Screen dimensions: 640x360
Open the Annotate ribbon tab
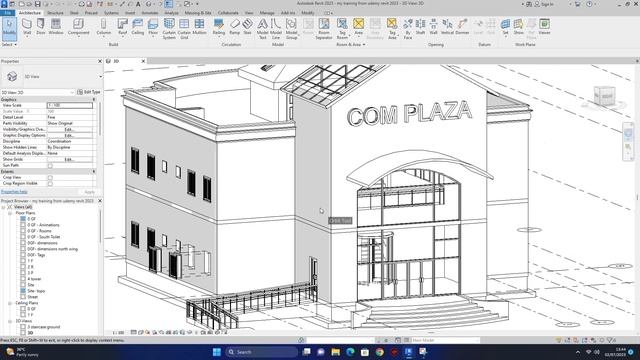[150, 13]
